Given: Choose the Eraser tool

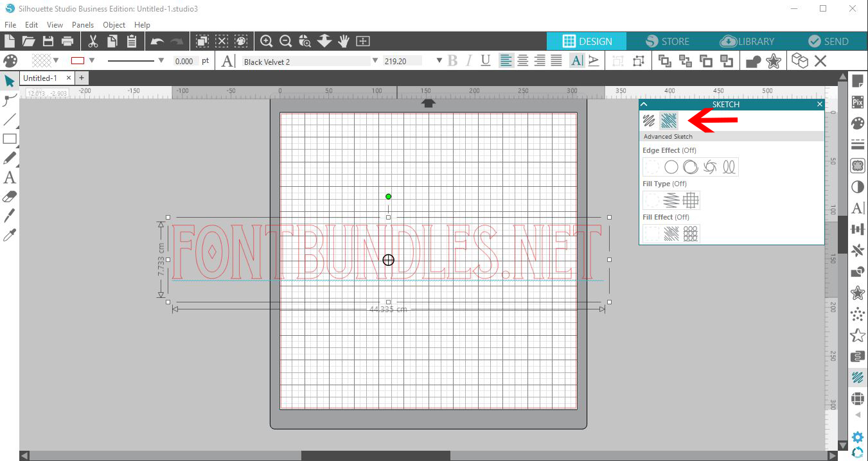Looking at the screenshot, I should point(10,196).
